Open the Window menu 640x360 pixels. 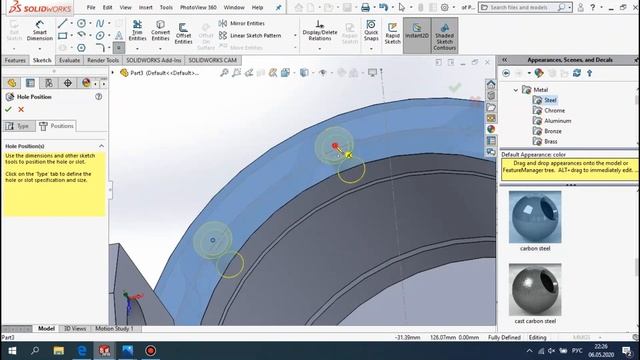click(234, 7)
